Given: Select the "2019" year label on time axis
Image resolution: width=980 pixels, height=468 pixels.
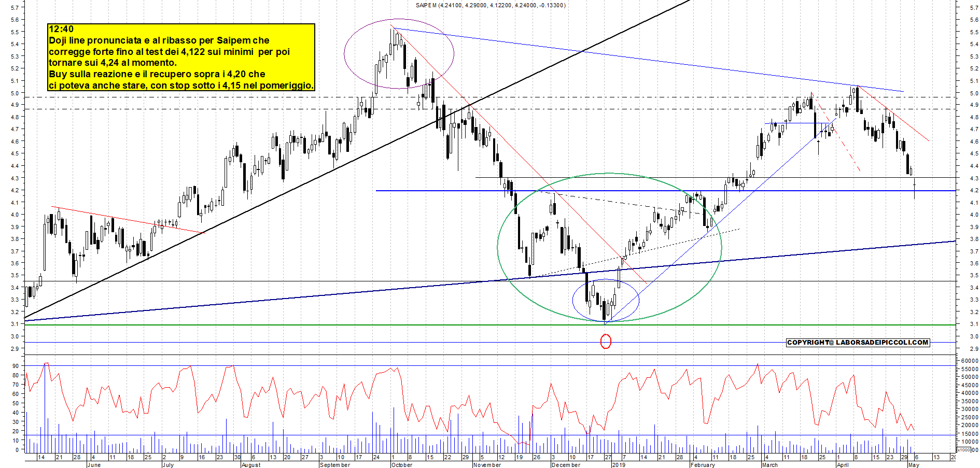Looking at the screenshot, I should coord(619,465).
